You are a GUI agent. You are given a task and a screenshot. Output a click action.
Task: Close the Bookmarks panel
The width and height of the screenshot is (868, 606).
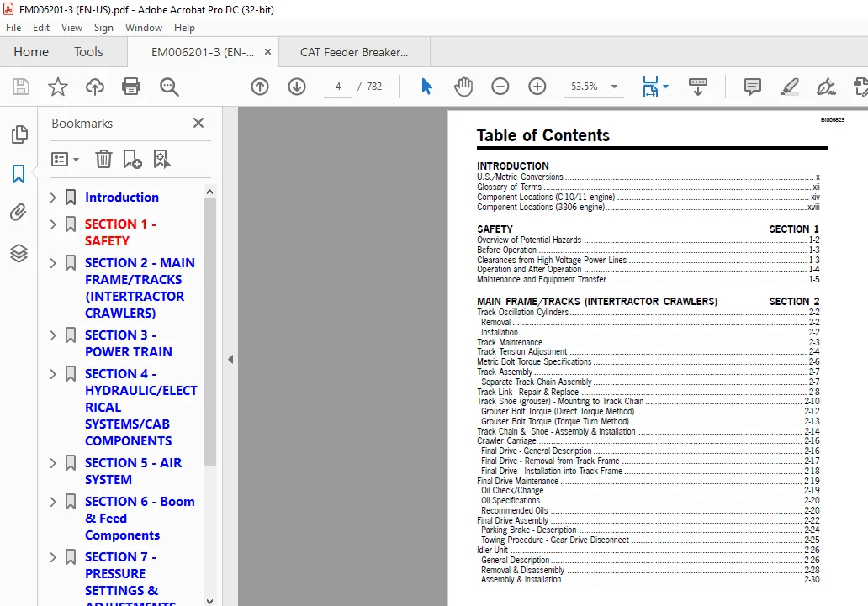pyautogui.click(x=198, y=123)
